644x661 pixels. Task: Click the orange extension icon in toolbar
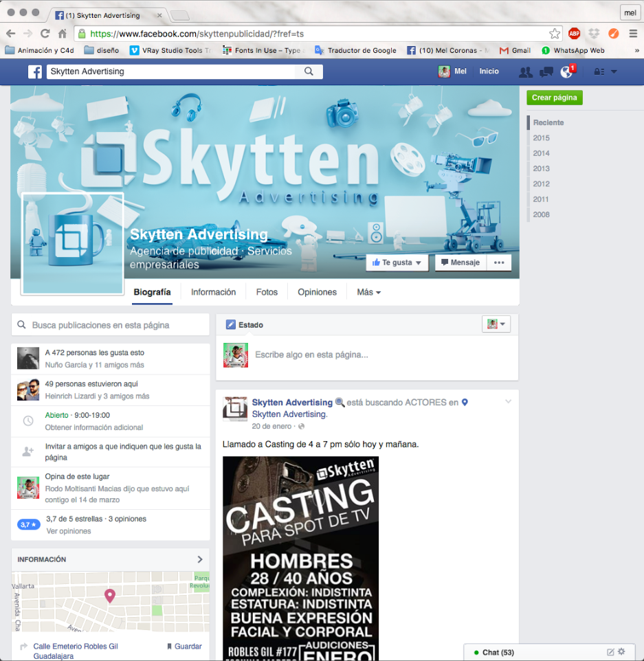(x=614, y=34)
